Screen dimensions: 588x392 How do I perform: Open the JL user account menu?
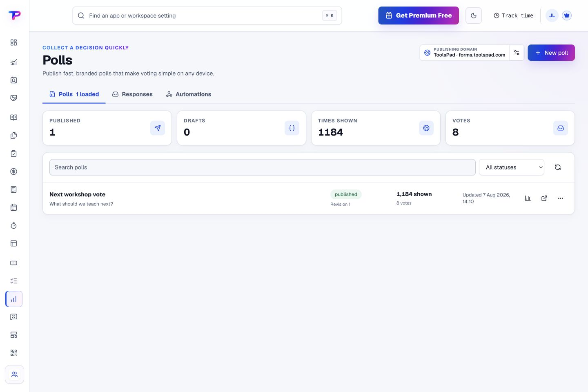coord(552,16)
